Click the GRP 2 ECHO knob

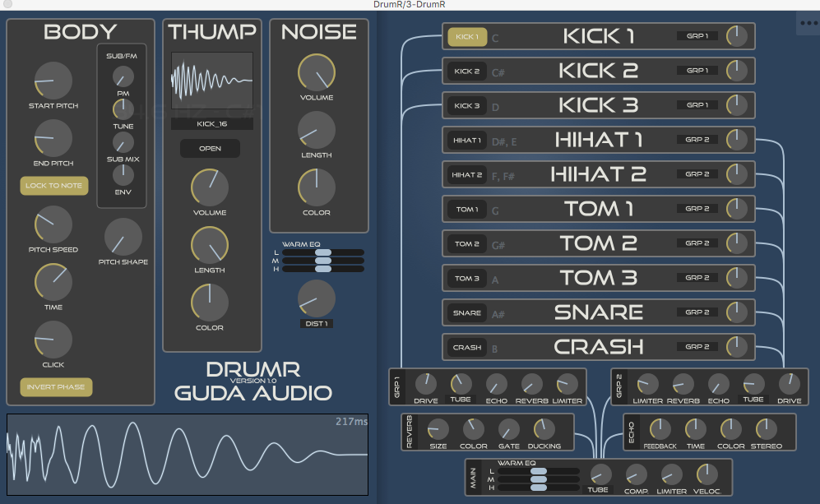click(718, 384)
